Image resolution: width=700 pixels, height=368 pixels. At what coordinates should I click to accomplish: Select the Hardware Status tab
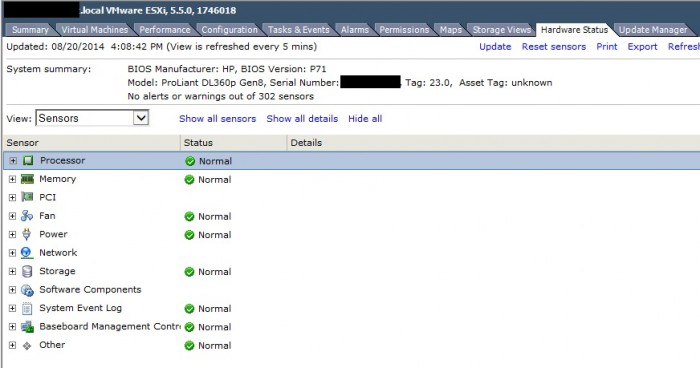(574, 30)
